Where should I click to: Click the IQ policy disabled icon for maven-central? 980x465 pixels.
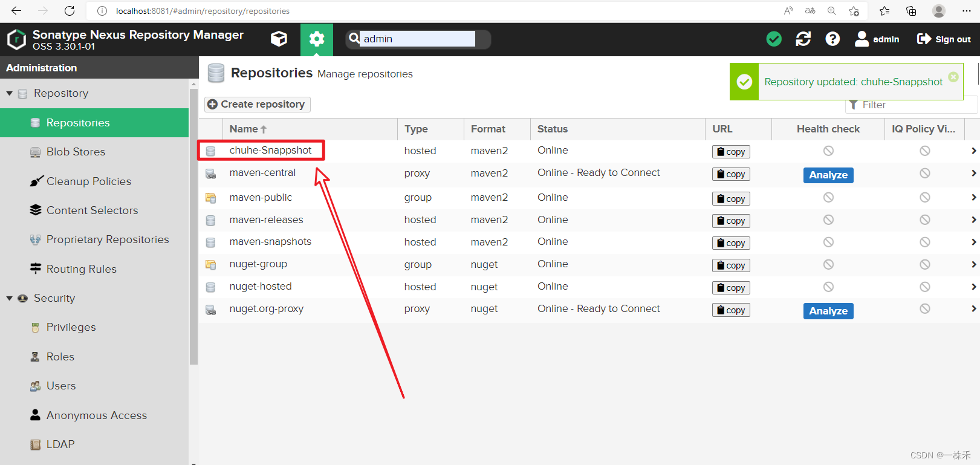point(925,173)
